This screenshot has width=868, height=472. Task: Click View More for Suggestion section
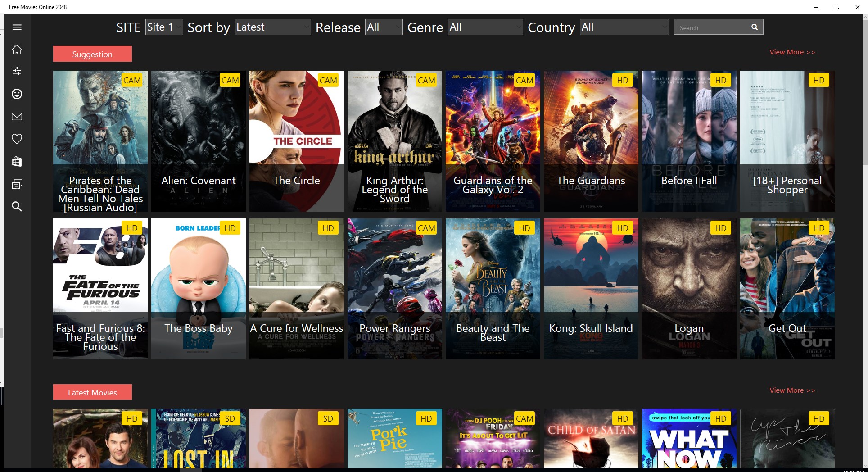point(792,52)
